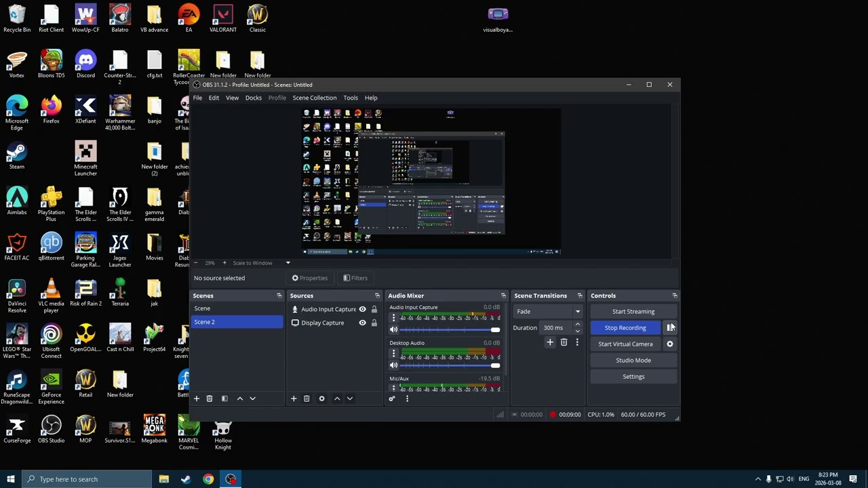Lock the Audio Input Capture source
This screenshot has width=868, height=488.
[x=374, y=310]
